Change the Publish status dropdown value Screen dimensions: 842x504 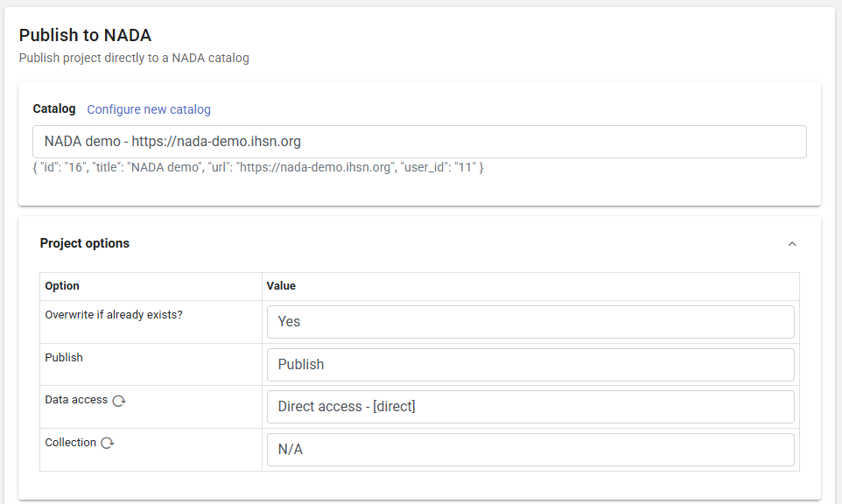[x=530, y=365]
